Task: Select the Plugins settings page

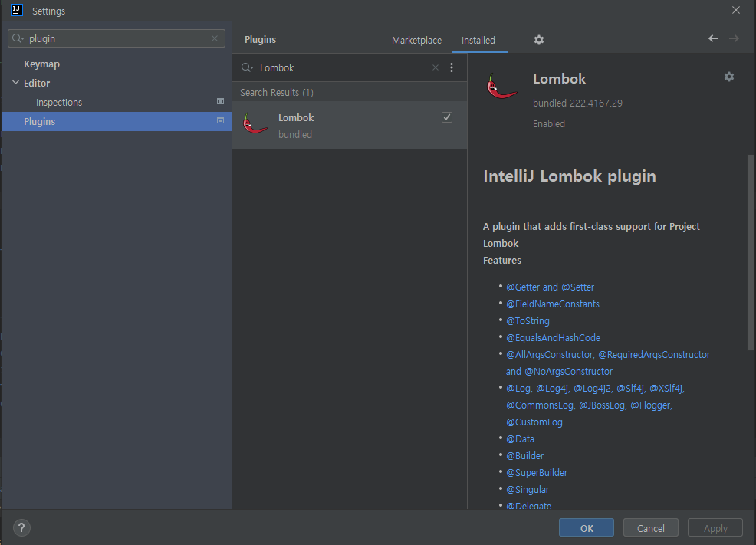Action: pos(117,121)
